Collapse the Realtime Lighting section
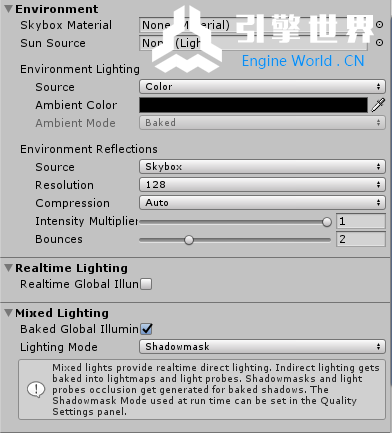The height and width of the screenshot is (433, 392). (x=9, y=268)
